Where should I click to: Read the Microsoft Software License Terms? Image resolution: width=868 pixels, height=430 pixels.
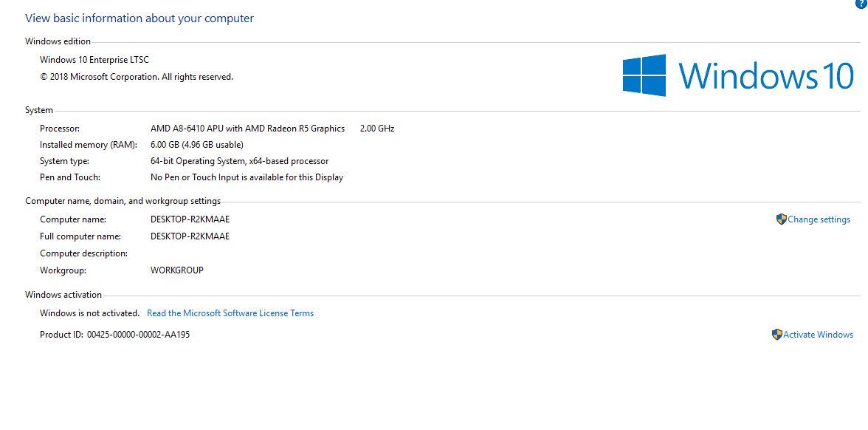coord(230,313)
